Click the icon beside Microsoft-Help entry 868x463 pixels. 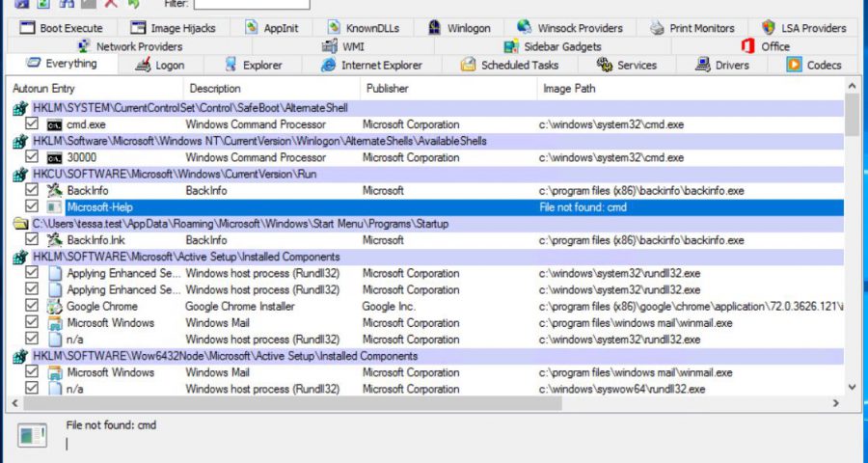54,207
